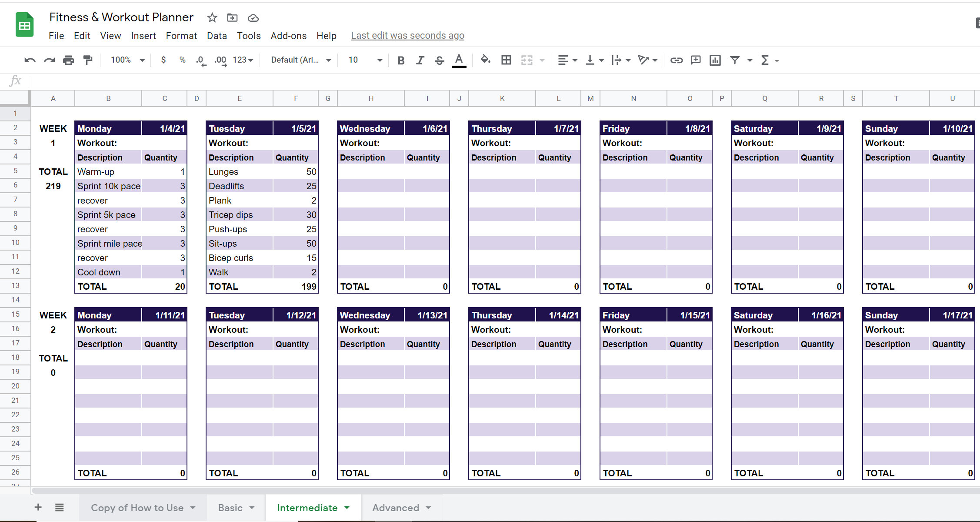Redo the last action

pyautogui.click(x=49, y=60)
